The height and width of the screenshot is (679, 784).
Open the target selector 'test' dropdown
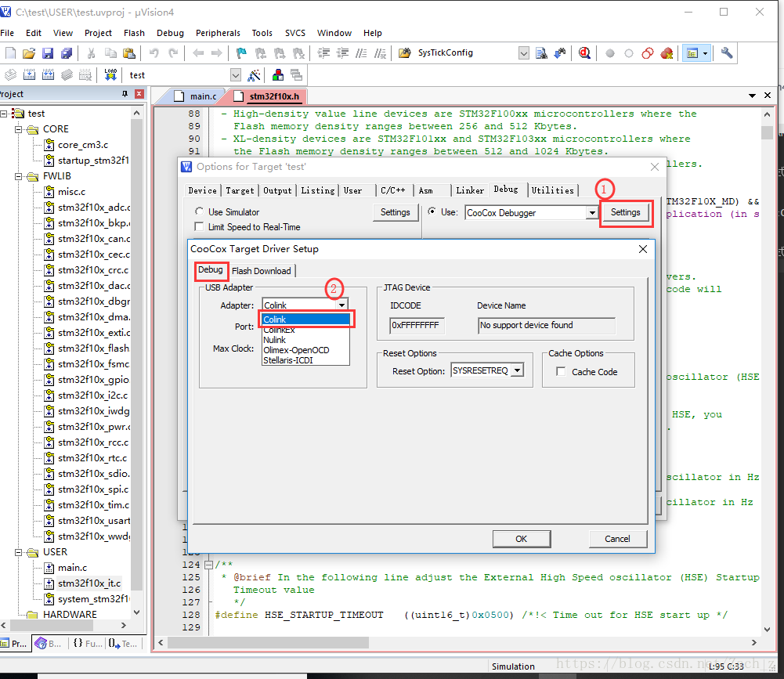coord(236,75)
